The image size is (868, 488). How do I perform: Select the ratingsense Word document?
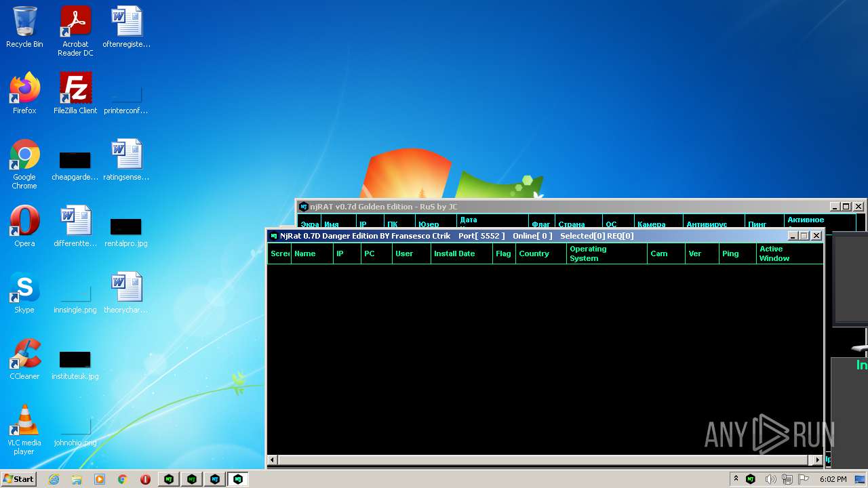click(x=126, y=160)
